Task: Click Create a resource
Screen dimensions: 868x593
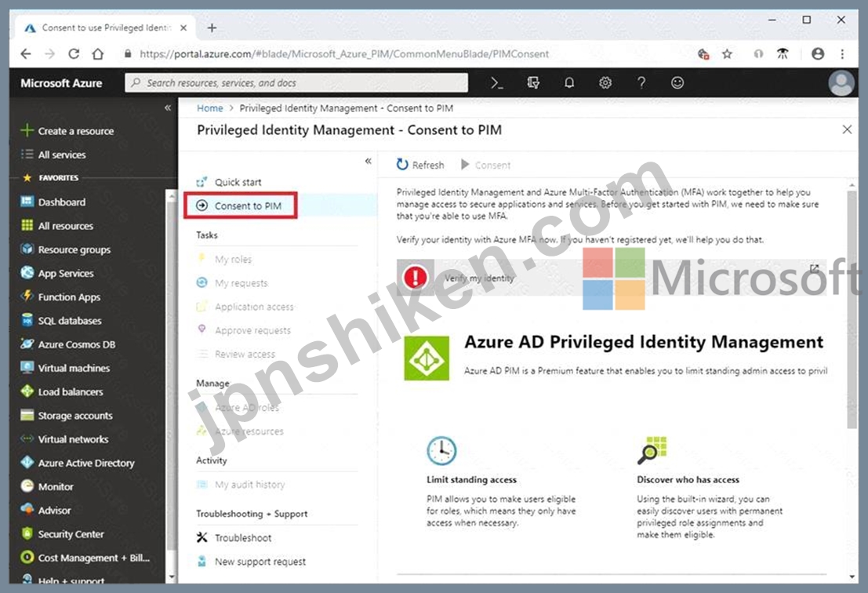Action: pyautogui.click(x=67, y=131)
